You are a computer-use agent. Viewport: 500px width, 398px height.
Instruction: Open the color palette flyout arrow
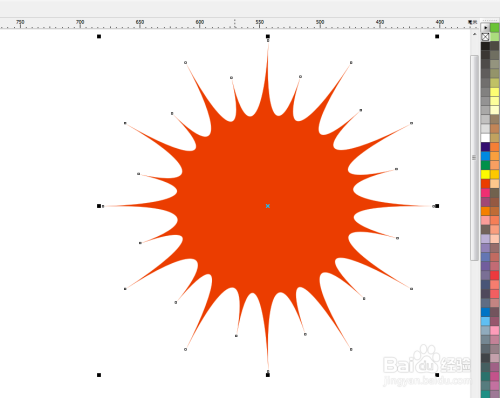point(485,27)
